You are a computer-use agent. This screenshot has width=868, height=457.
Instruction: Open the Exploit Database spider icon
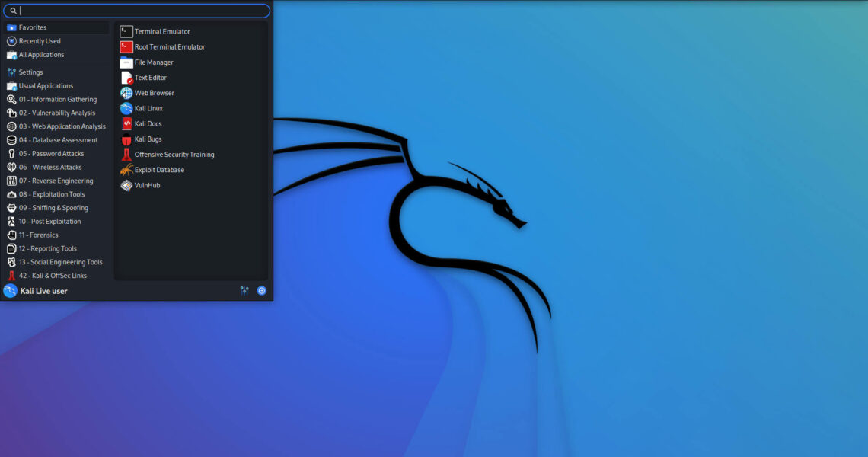pos(126,170)
